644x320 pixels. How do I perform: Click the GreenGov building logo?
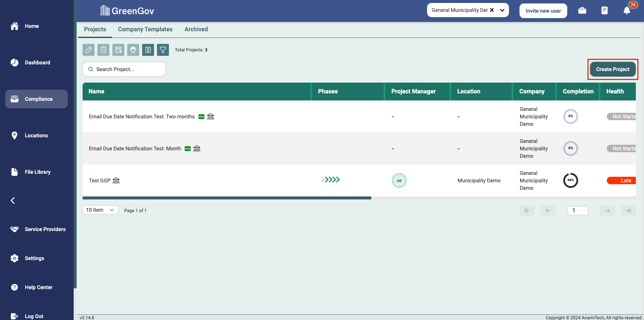click(105, 10)
